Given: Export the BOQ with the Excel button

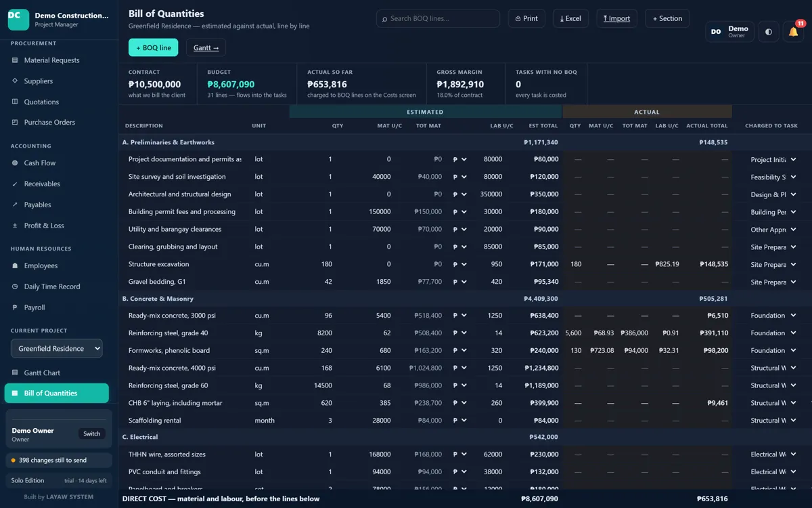Looking at the screenshot, I should [570, 18].
